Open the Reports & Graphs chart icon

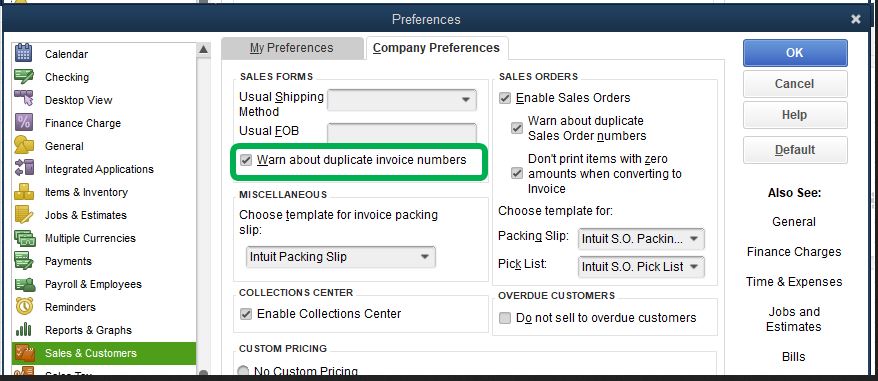click(x=24, y=329)
